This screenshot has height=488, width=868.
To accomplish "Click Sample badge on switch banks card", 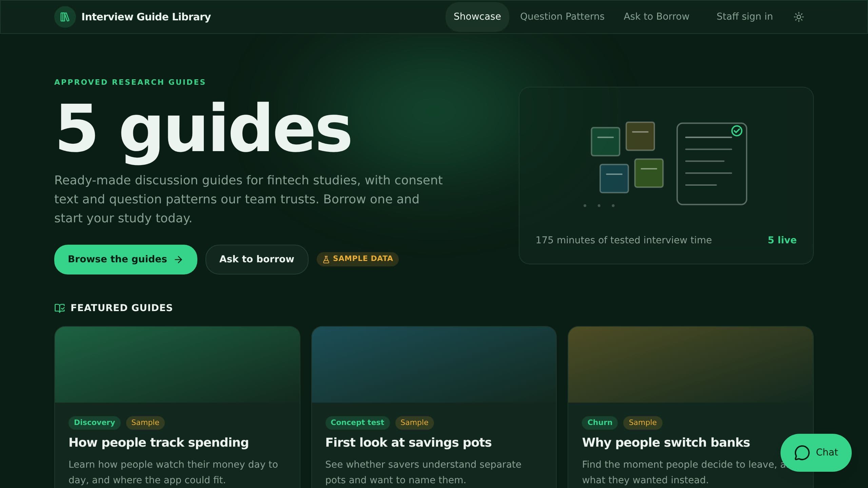I will [643, 423].
